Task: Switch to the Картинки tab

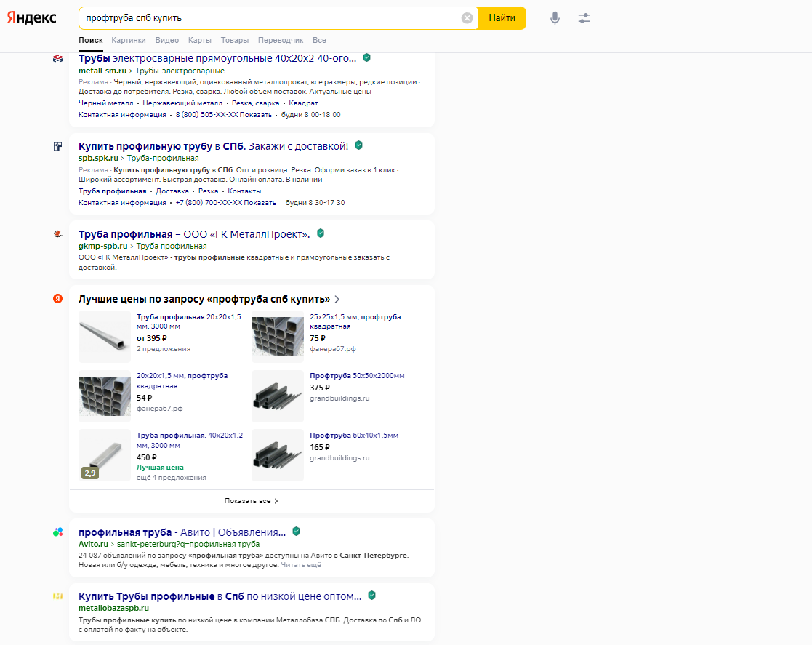Action: (129, 41)
